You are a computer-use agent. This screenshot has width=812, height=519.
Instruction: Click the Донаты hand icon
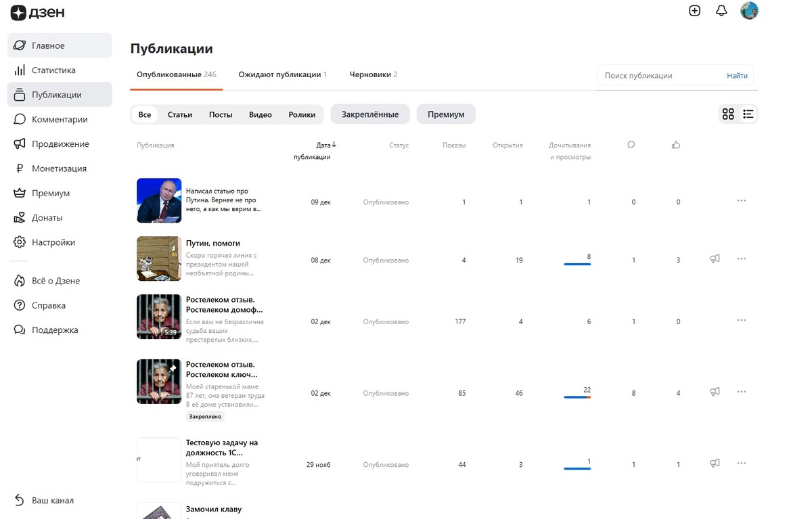click(x=20, y=218)
